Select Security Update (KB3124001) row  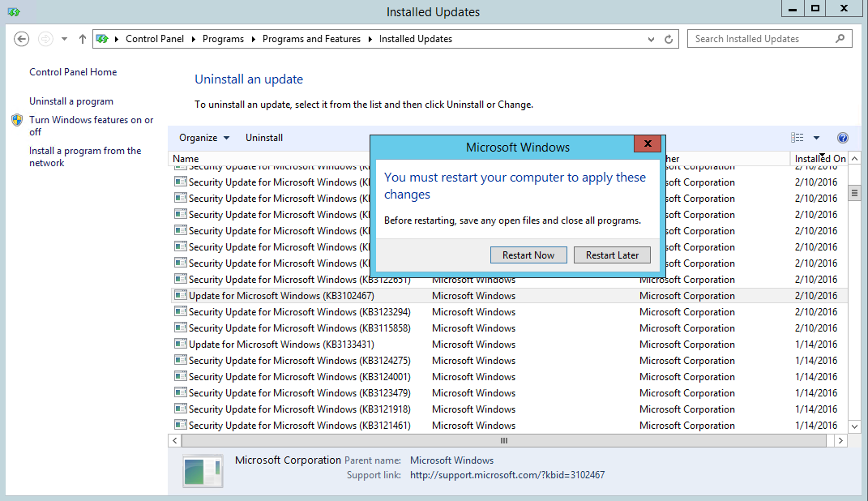509,376
